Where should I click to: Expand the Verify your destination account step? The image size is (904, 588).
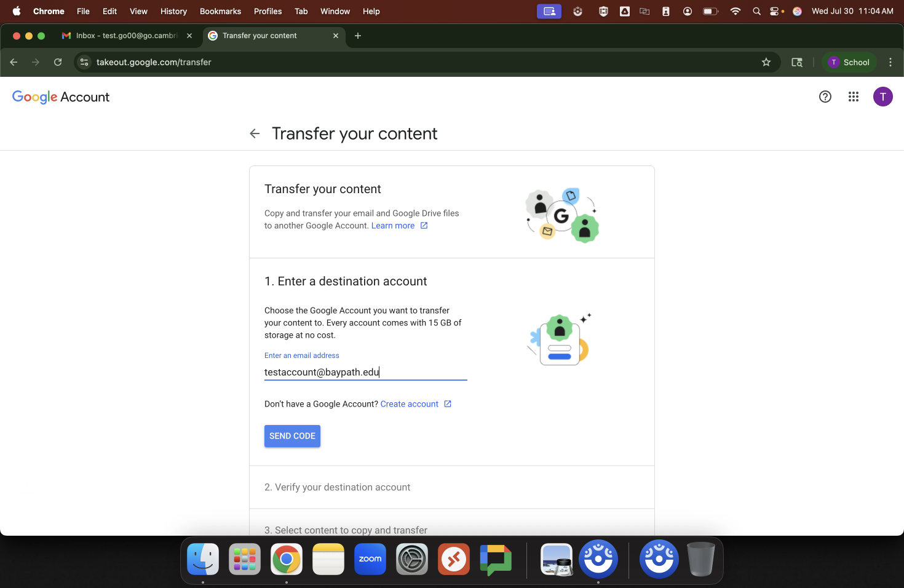pos(337,487)
